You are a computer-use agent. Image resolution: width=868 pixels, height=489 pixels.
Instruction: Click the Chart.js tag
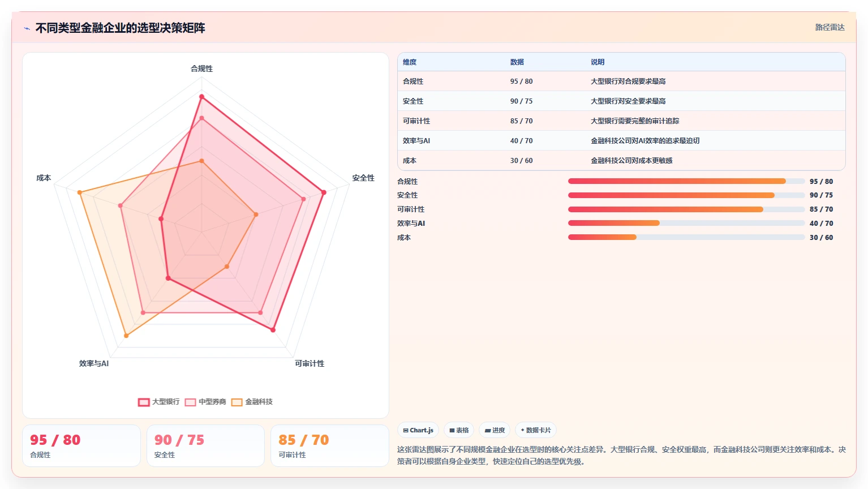[x=418, y=430]
